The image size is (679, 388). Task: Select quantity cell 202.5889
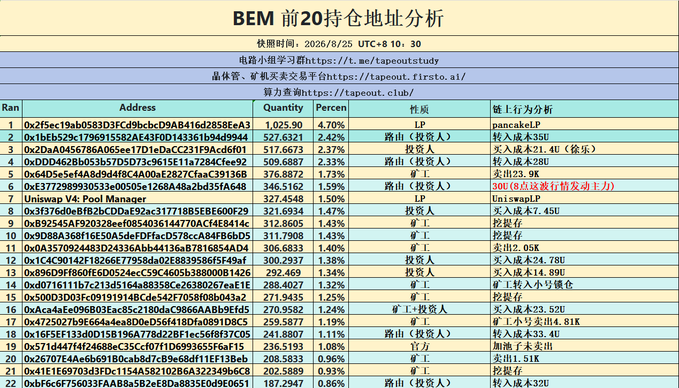pos(283,371)
